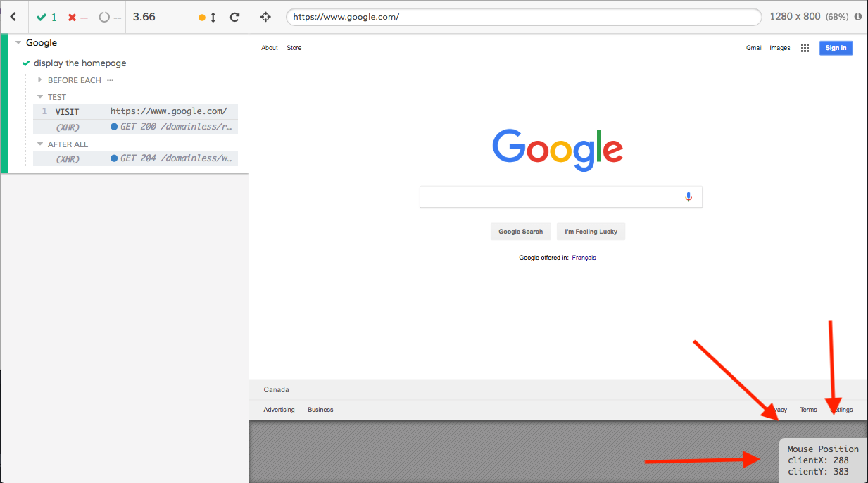868x483 pixels.
Task: Click the failed tests red X count
Action: (x=77, y=17)
